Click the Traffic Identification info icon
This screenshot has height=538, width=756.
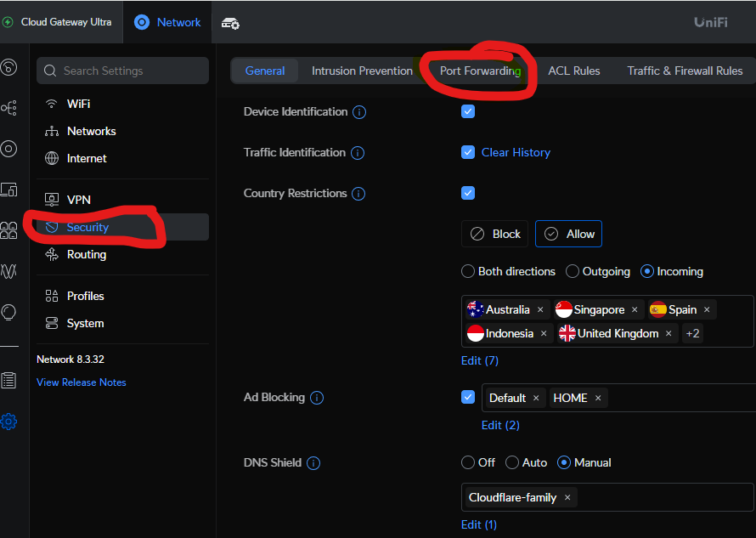point(358,153)
